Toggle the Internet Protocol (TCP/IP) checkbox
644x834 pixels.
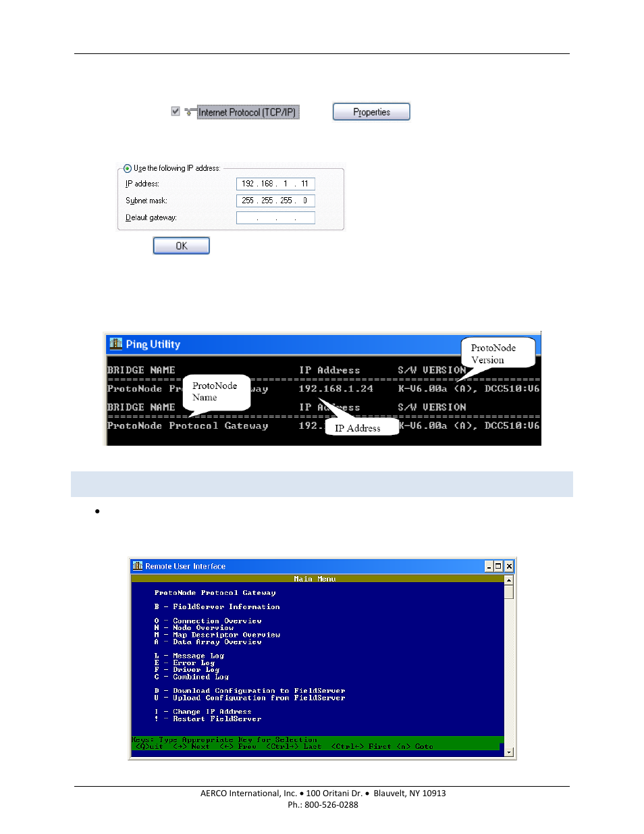point(176,111)
